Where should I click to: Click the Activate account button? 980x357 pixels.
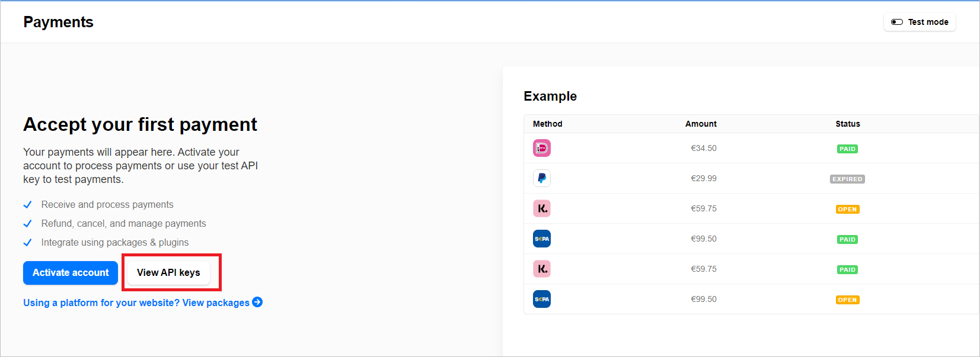pyautogui.click(x=71, y=273)
